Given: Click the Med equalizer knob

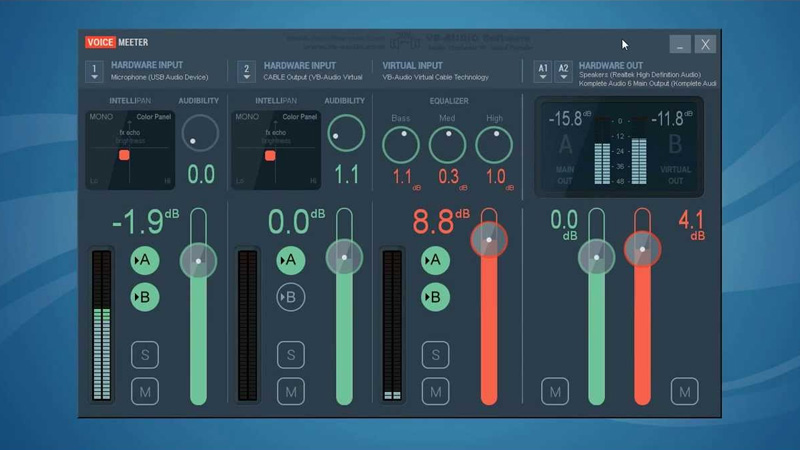Looking at the screenshot, I should 447,145.
